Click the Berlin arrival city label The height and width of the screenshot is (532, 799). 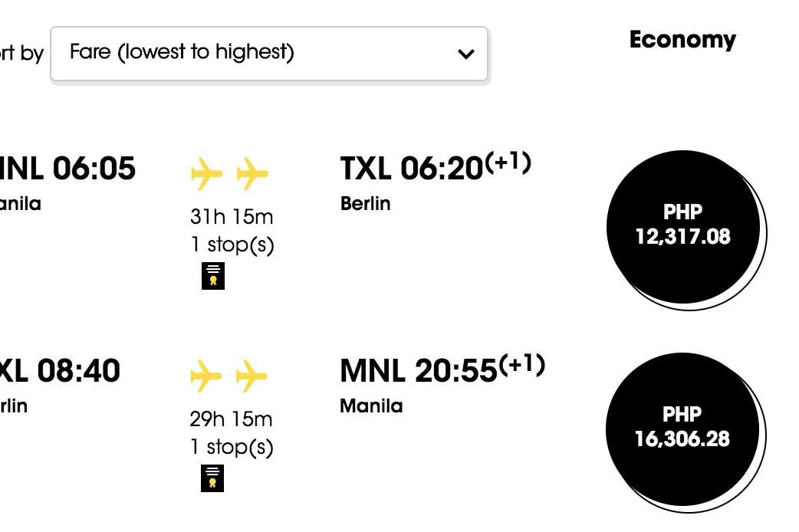365,204
